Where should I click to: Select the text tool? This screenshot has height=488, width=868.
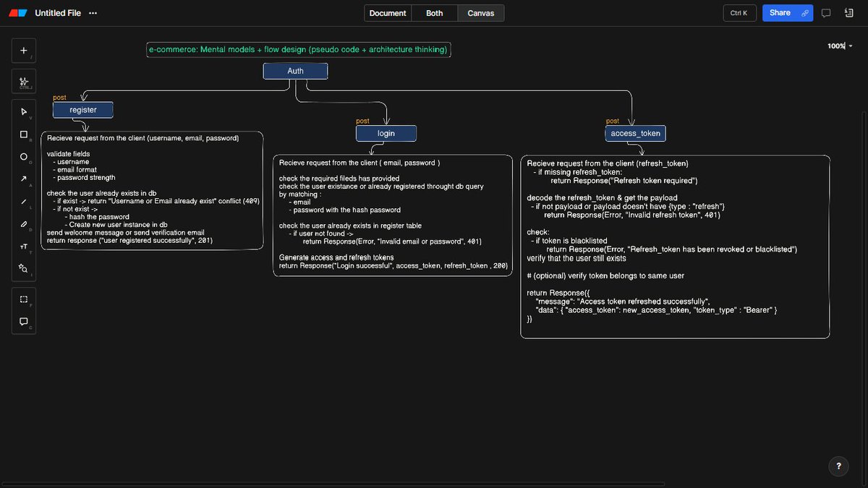point(24,247)
